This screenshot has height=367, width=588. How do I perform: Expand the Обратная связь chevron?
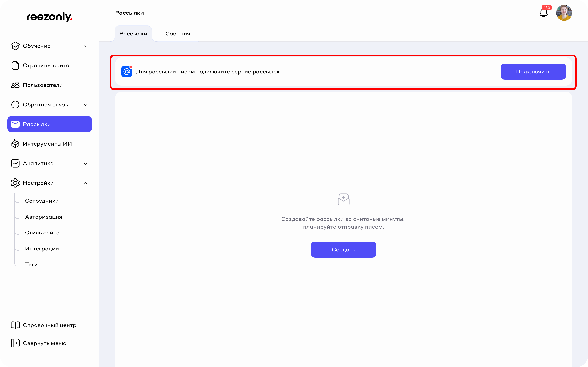click(x=86, y=105)
